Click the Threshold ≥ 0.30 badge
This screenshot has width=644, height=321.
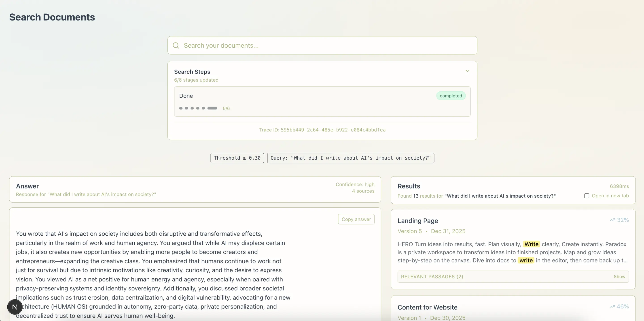pyautogui.click(x=237, y=158)
